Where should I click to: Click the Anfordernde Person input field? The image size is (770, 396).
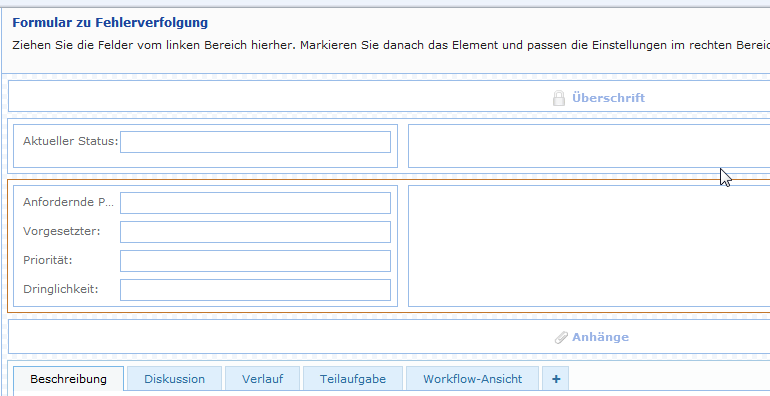pos(255,203)
